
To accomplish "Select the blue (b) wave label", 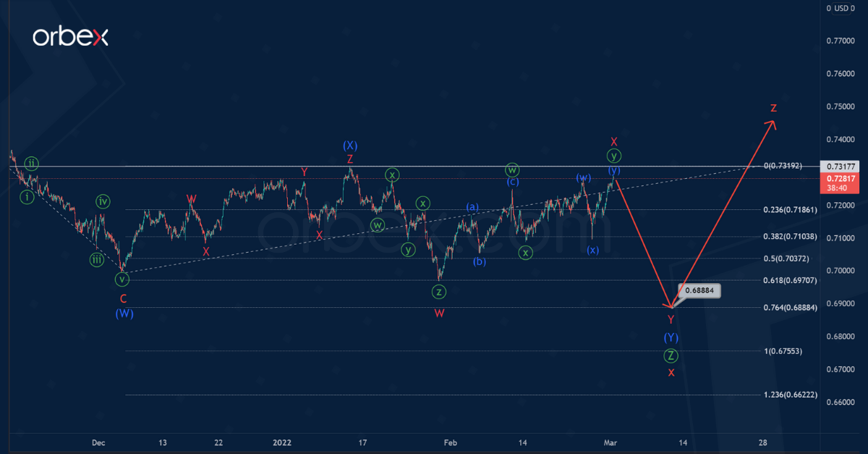I will point(479,261).
